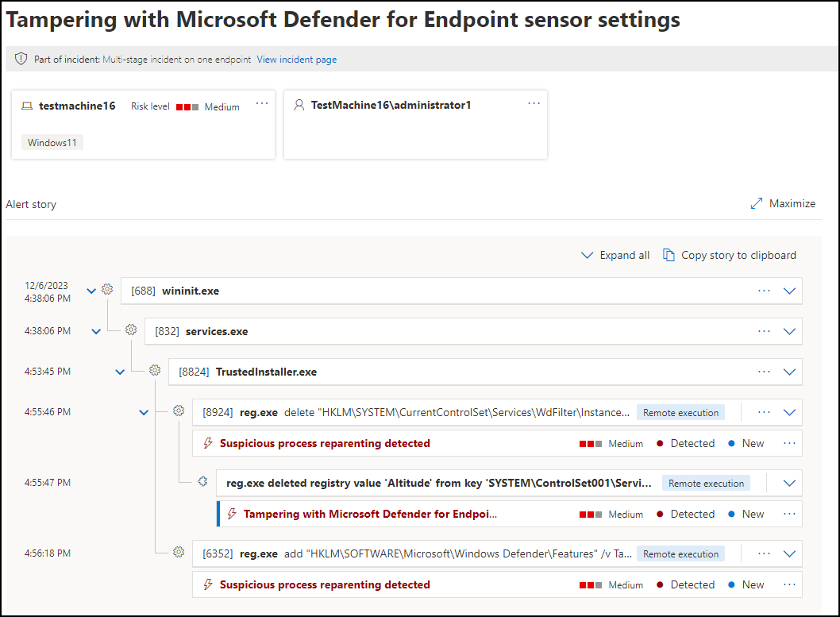Click the process gear icon beside wininit.exe
The image size is (840, 617).
click(107, 289)
